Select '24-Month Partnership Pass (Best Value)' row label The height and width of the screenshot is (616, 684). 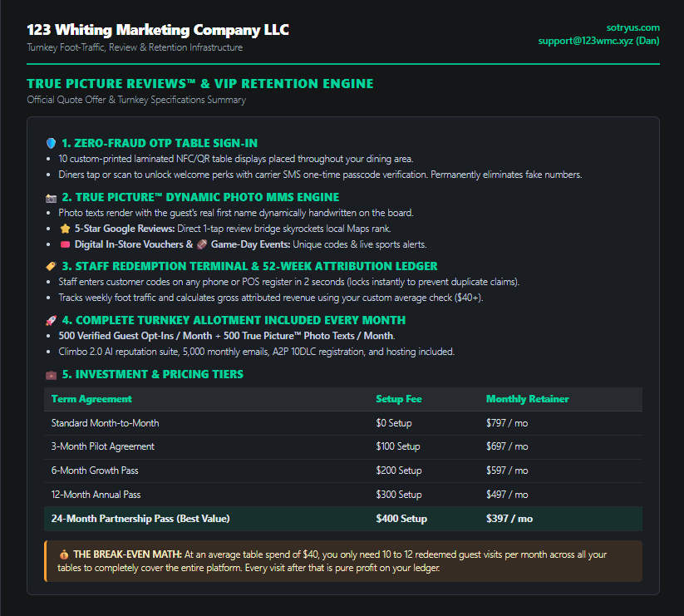click(140, 518)
